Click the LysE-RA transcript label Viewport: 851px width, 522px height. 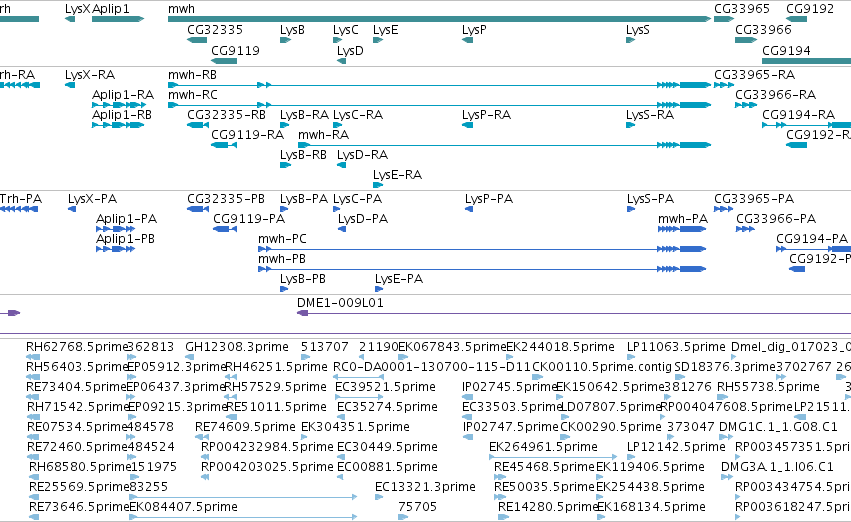click(397, 175)
